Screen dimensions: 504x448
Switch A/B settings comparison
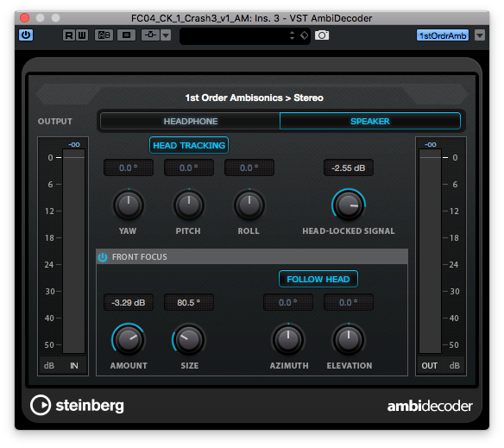[104, 35]
